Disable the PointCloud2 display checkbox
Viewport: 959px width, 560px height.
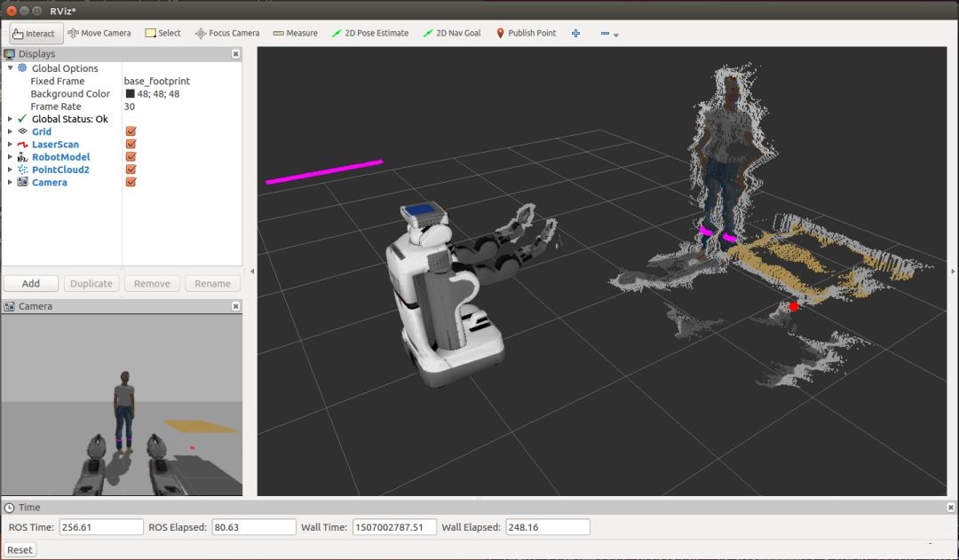pyautogui.click(x=131, y=170)
